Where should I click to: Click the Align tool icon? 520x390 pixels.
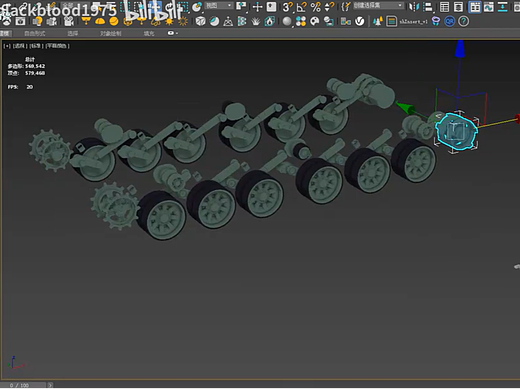[428, 7]
